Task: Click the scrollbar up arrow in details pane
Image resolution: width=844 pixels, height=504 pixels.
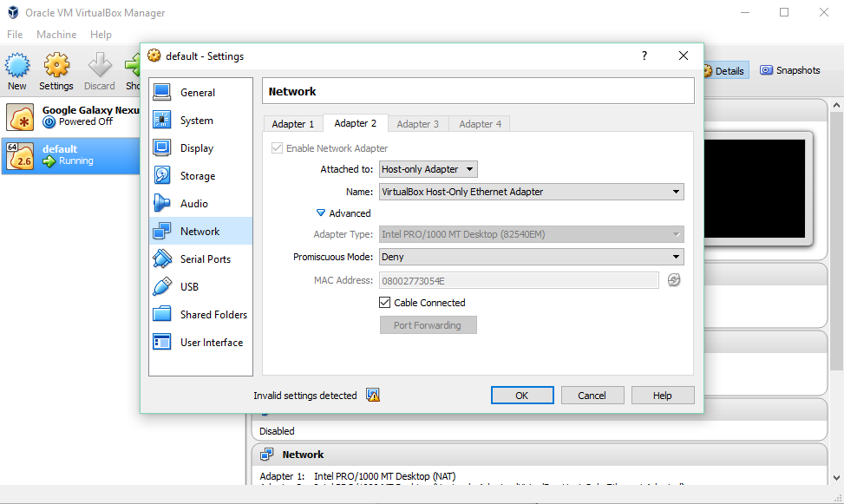Action: 836,106
